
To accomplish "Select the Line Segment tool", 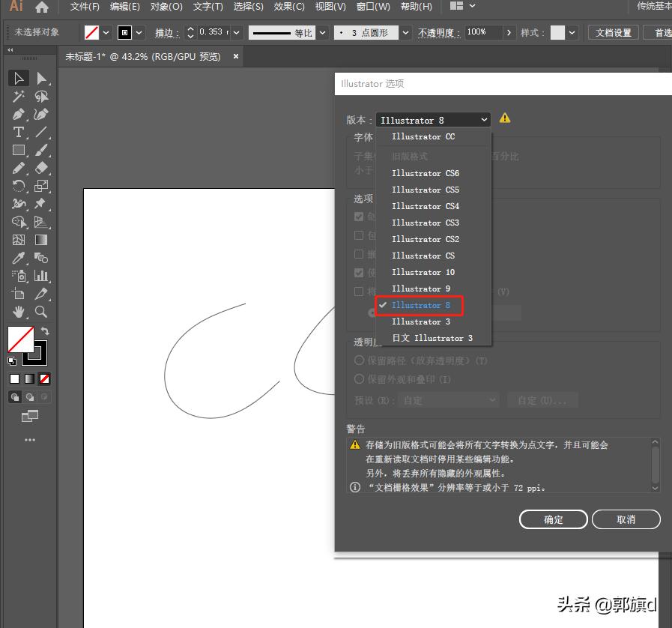I will (41, 133).
